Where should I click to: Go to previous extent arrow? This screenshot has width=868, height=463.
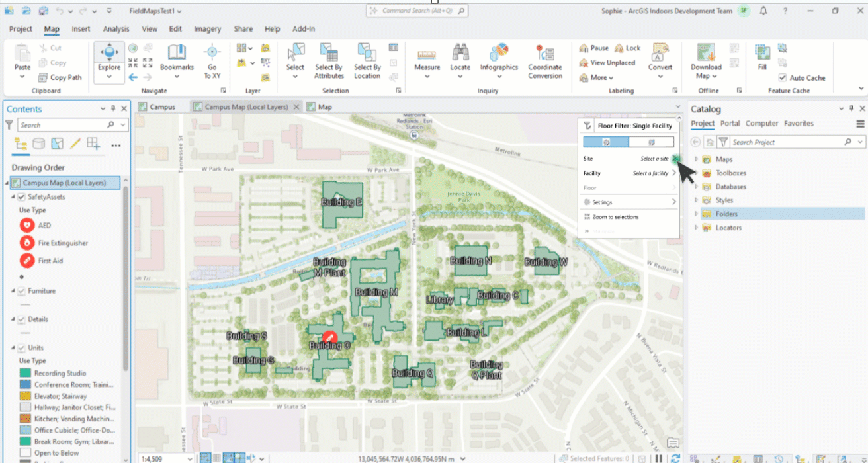tap(133, 77)
